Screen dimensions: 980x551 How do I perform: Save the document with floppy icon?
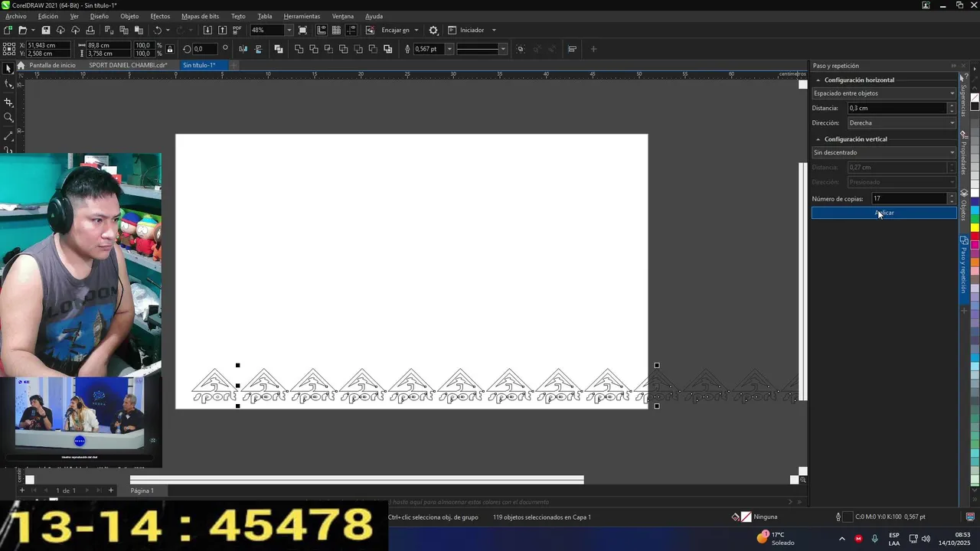click(x=46, y=30)
